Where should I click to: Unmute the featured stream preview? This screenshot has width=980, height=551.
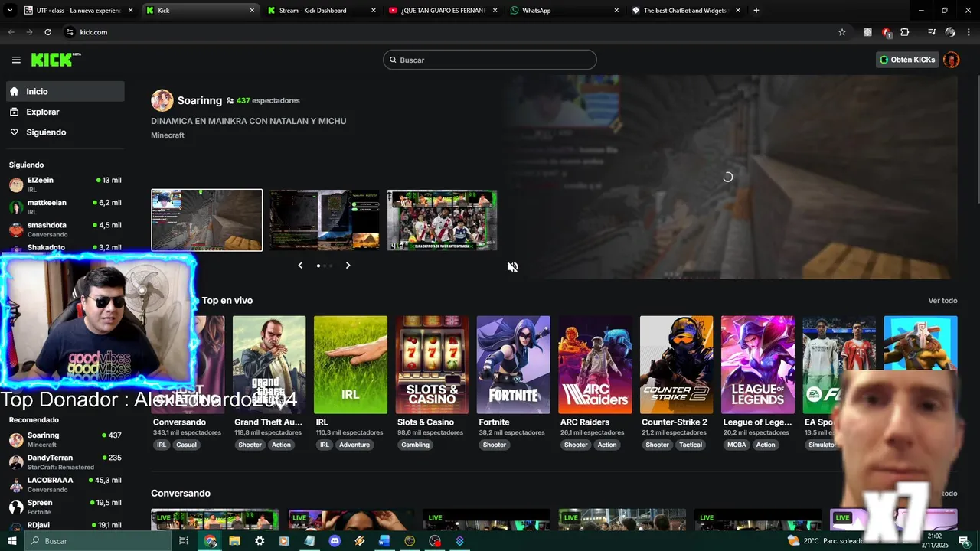(513, 267)
